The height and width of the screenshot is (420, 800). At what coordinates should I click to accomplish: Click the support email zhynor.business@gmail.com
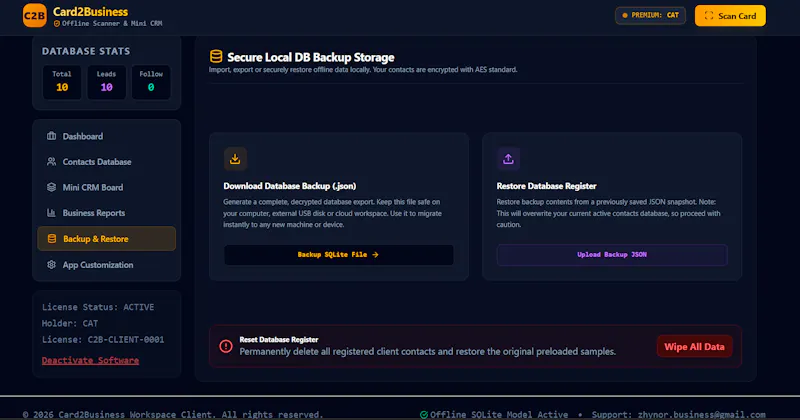[x=702, y=414]
